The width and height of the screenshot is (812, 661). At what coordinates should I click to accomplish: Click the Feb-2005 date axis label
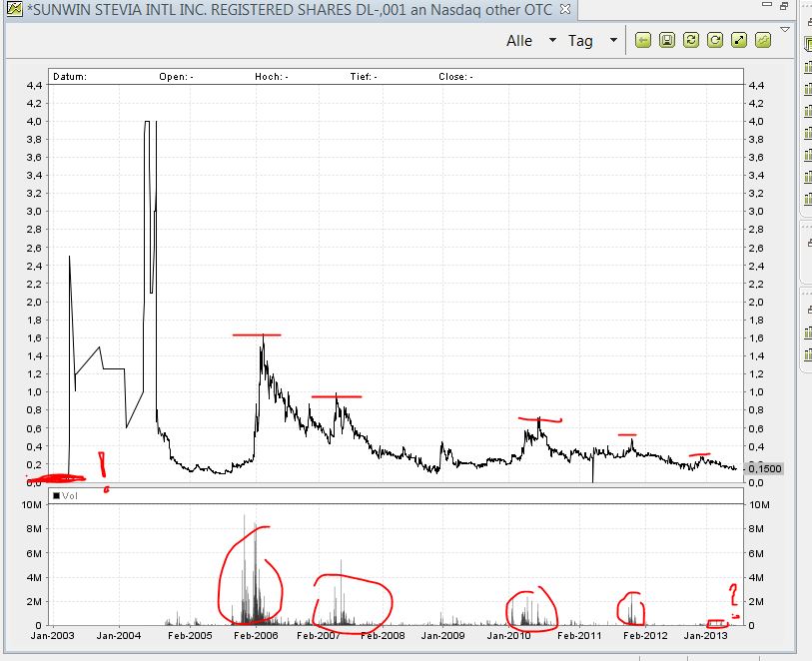pos(190,636)
